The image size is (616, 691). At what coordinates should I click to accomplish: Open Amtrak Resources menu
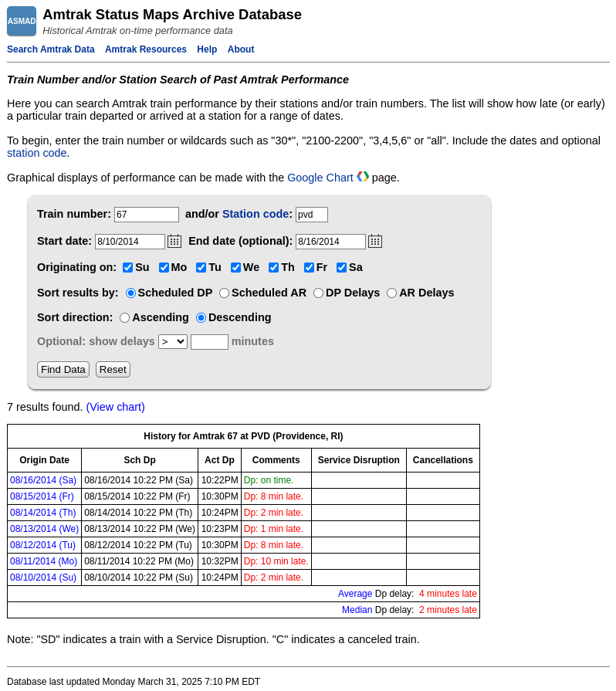pyautogui.click(x=146, y=49)
